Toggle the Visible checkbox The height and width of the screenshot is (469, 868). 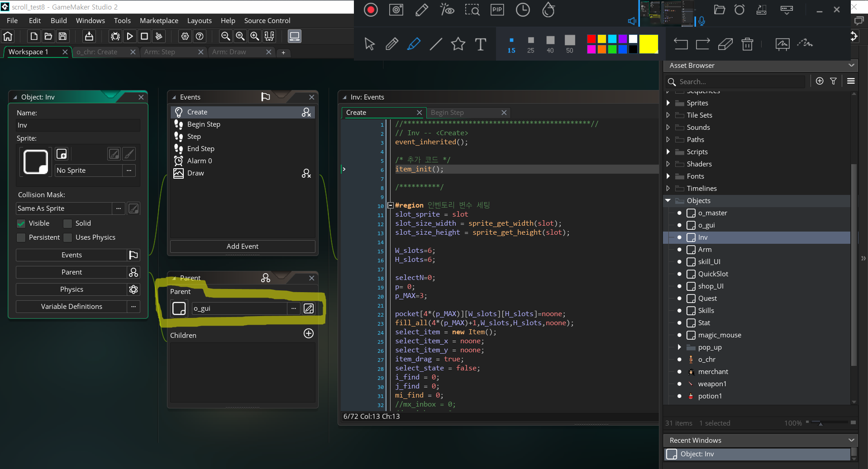tap(21, 223)
